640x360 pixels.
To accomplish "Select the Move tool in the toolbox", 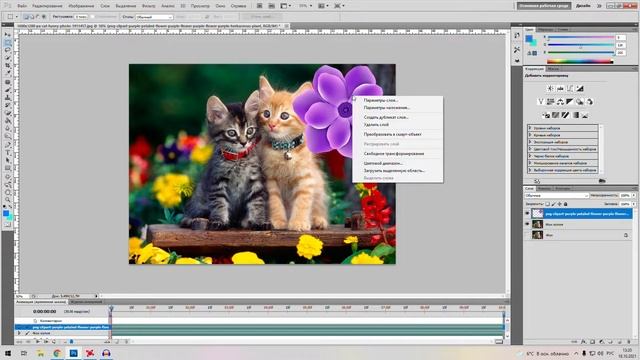I will 7,35.
